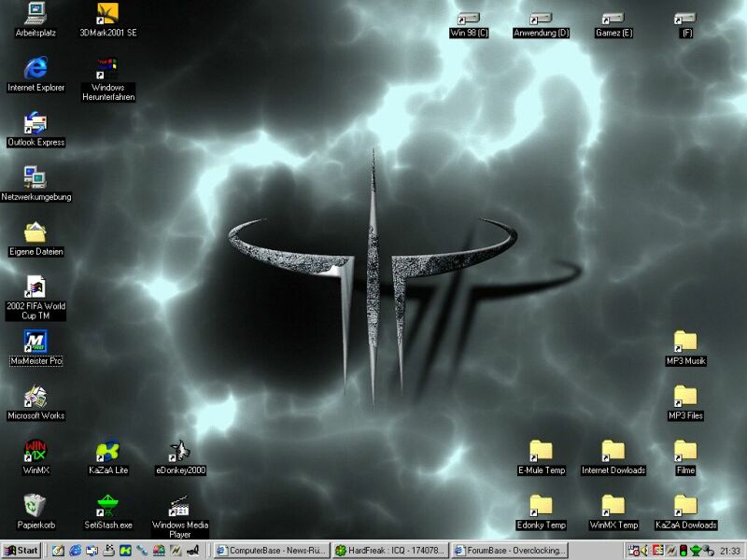The height and width of the screenshot is (560, 747).
Task: Open the WinMX Temp folder
Action: [x=613, y=512]
